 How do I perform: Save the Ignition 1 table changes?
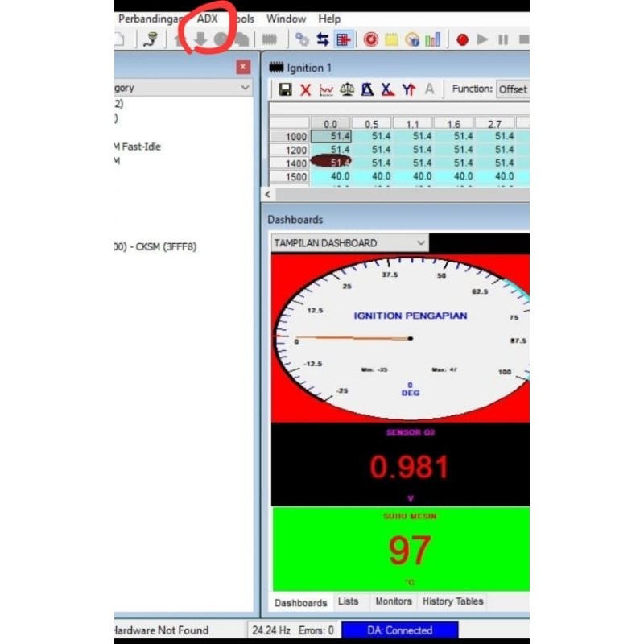pyautogui.click(x=286, y=89)
